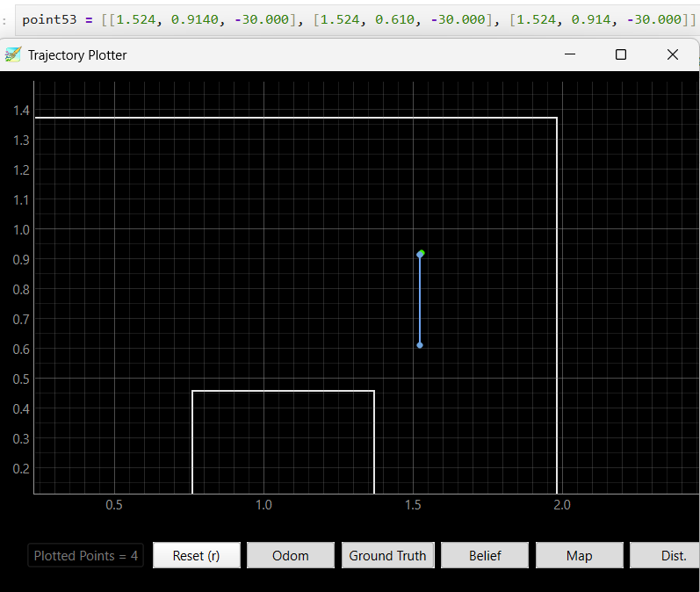Maximize the Trajectory Plotter window

point(621,54)
